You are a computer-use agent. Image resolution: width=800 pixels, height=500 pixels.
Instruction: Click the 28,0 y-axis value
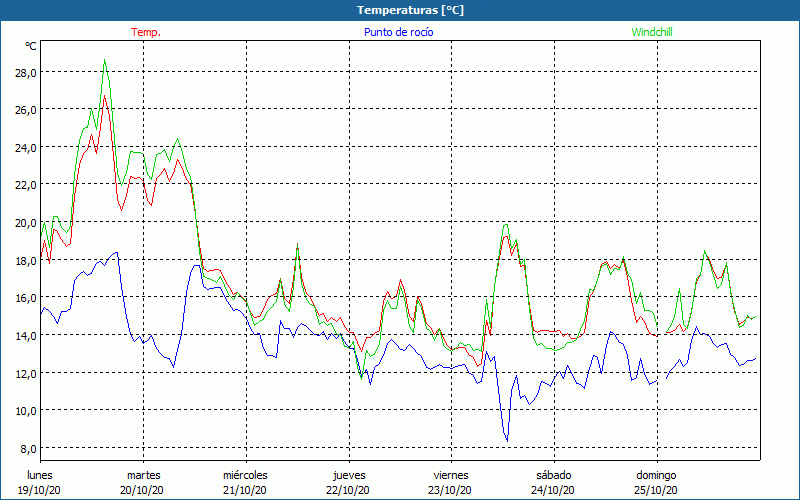[26, 72]
